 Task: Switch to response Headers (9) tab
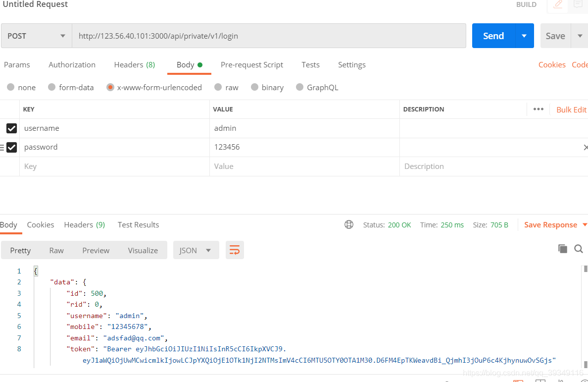pos(84,225)
